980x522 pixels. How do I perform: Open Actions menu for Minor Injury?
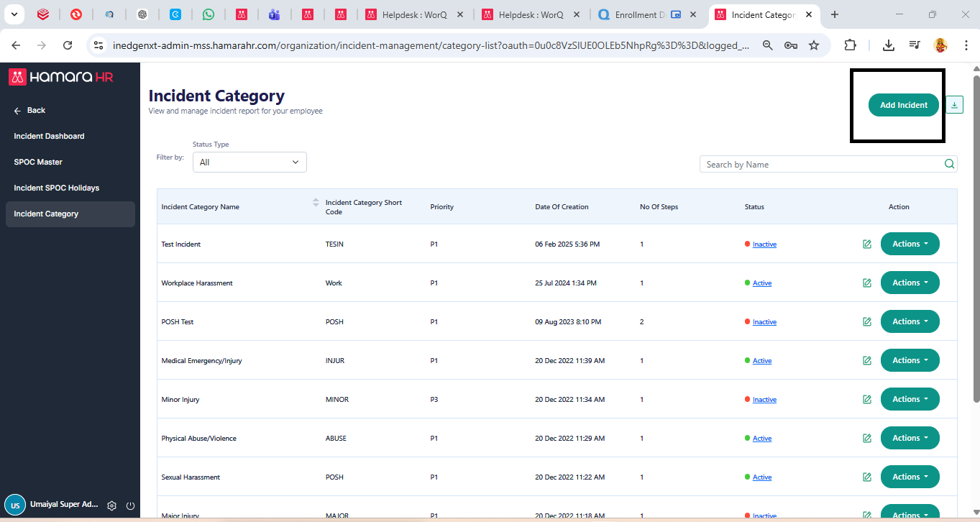pos(910,399)
